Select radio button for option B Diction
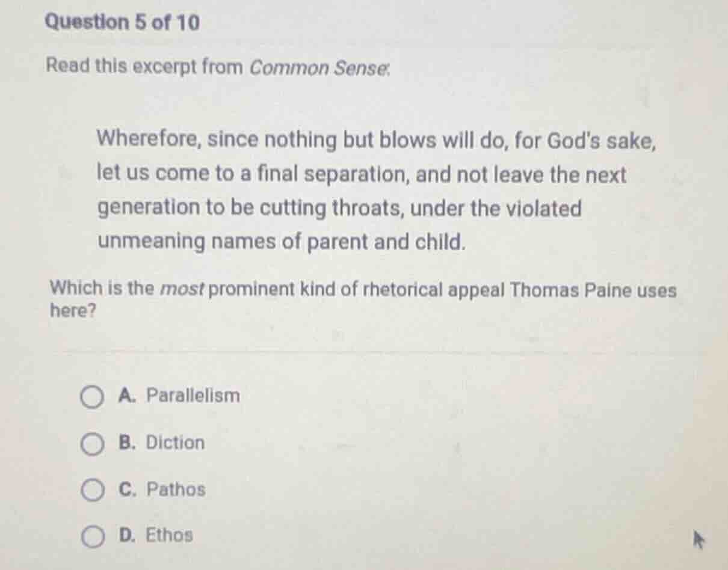 [91, 443]
